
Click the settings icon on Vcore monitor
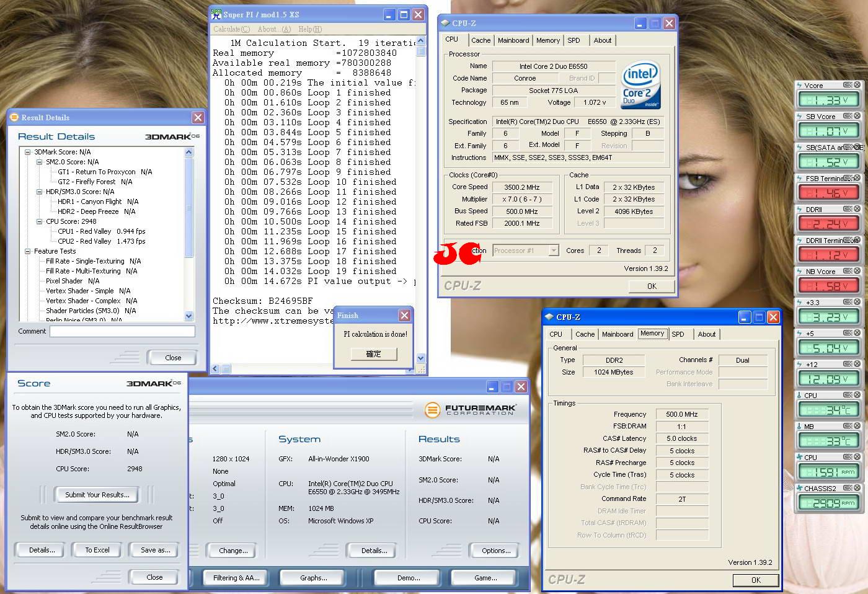(848, 85)
